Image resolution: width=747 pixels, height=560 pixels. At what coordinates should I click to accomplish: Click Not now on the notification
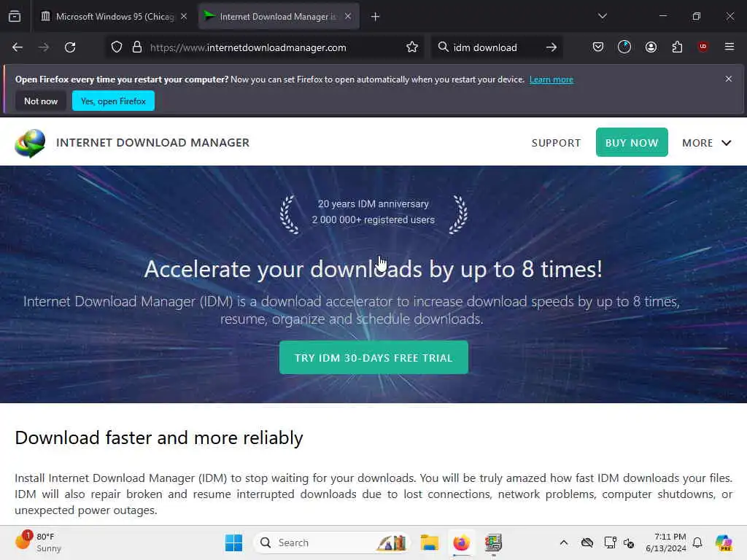click(41, 101)
